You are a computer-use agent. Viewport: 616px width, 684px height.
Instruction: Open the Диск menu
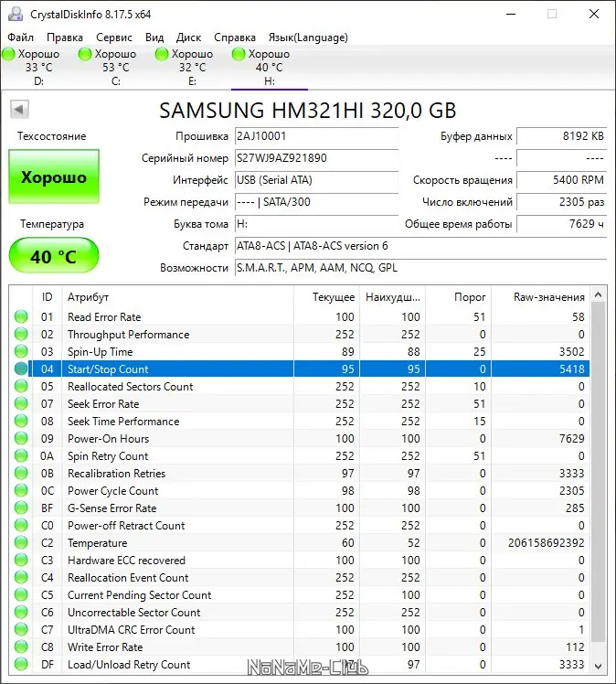[x=188, y=37]
